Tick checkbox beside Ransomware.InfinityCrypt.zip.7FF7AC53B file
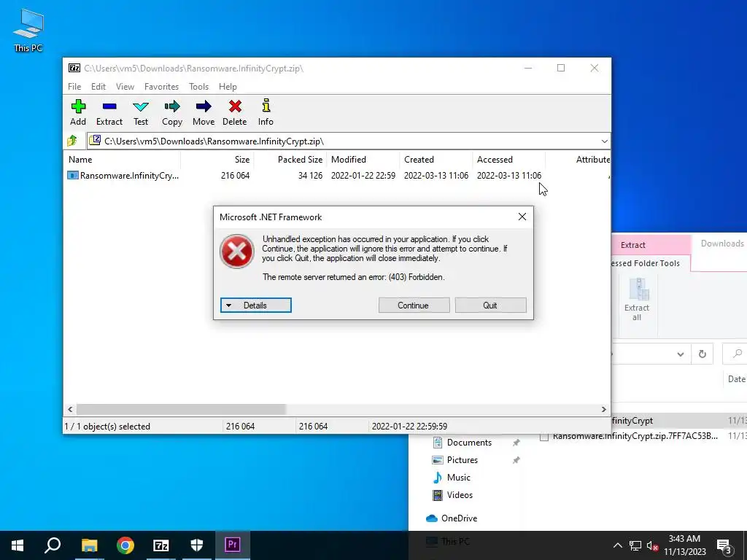Screen dimensions: 747x560 click(544, 437)
